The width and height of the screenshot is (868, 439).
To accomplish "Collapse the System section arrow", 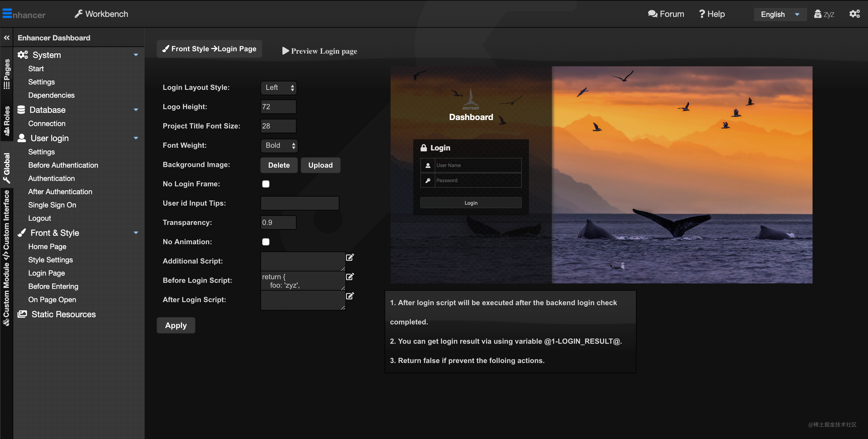I will (x=136, y=55).
